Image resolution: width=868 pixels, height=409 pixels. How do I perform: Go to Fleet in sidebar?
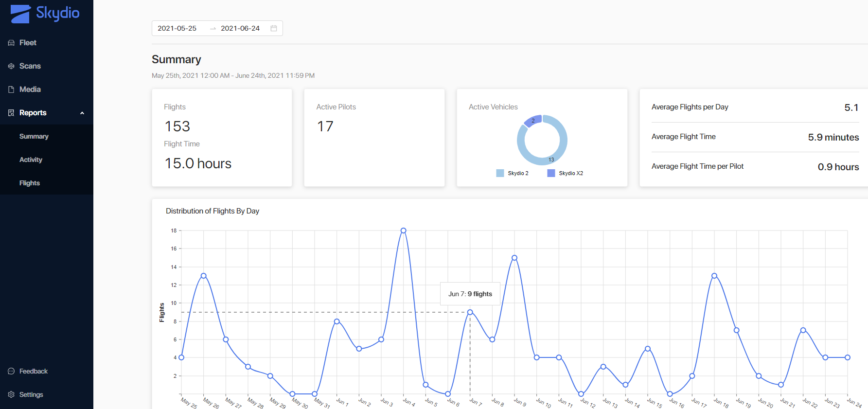point(28,43)
